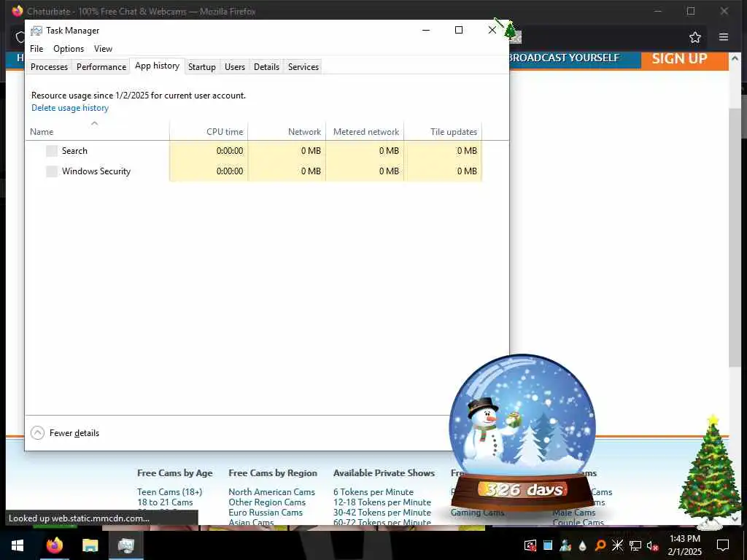The width and height of the screenshot is (747, 560).
Task: Click the Search app icon in list
Action: coord(52,151)
